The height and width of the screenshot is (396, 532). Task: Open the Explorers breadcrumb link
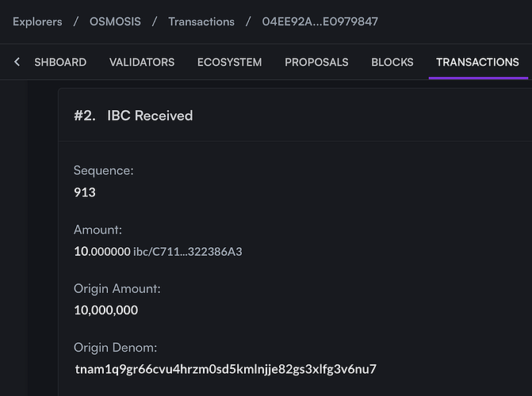click(37, 21)
